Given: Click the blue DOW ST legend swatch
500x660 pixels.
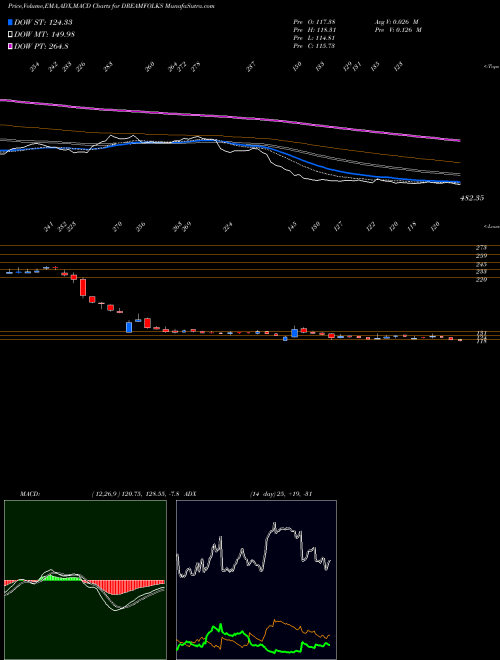Looking at the screenshot, I should pyautogui.click(x=10, y=22).
